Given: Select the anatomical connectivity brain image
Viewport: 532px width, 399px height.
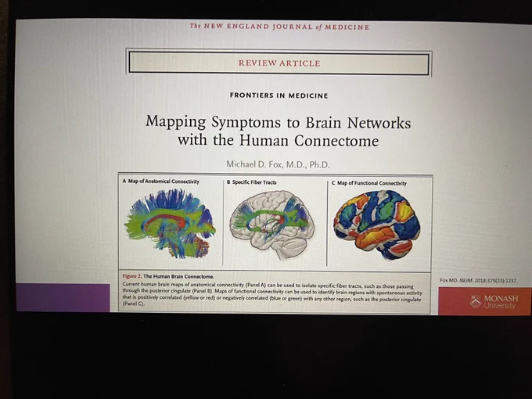Looking at the screenshot, I should point(170,224).
